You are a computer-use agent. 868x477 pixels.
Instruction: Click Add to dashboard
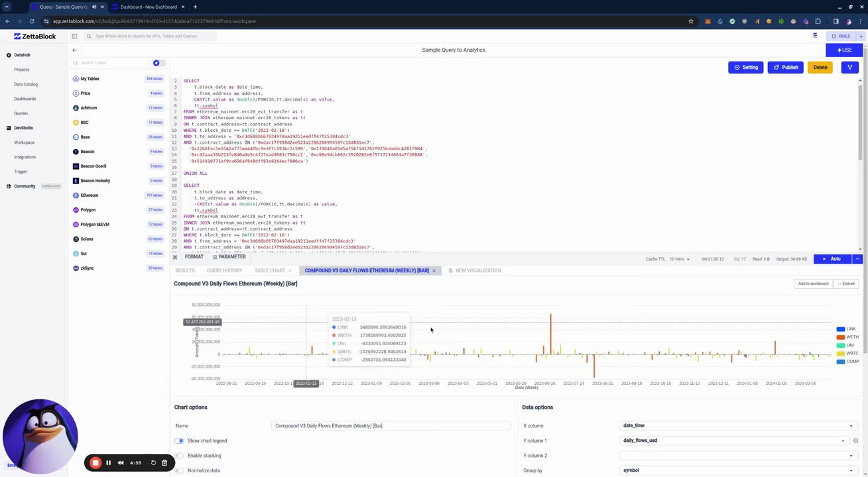point(813,284)
